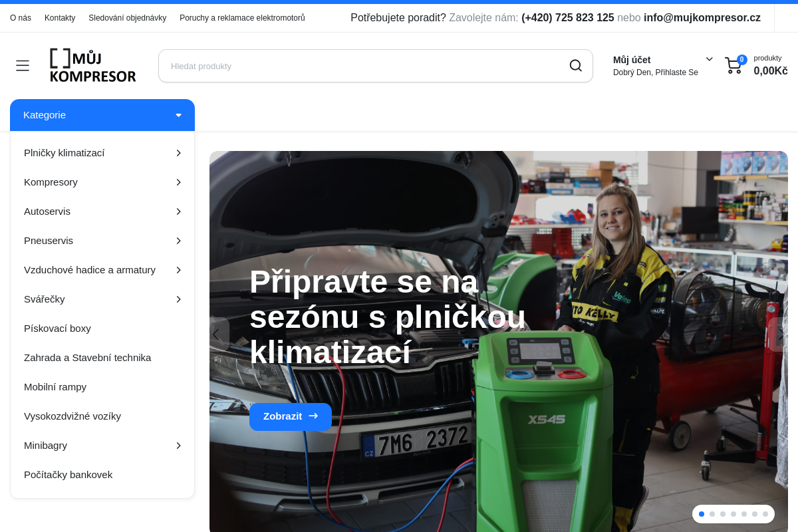
Task: Expand the Můj účet dropdown
Action: (708, 59)
